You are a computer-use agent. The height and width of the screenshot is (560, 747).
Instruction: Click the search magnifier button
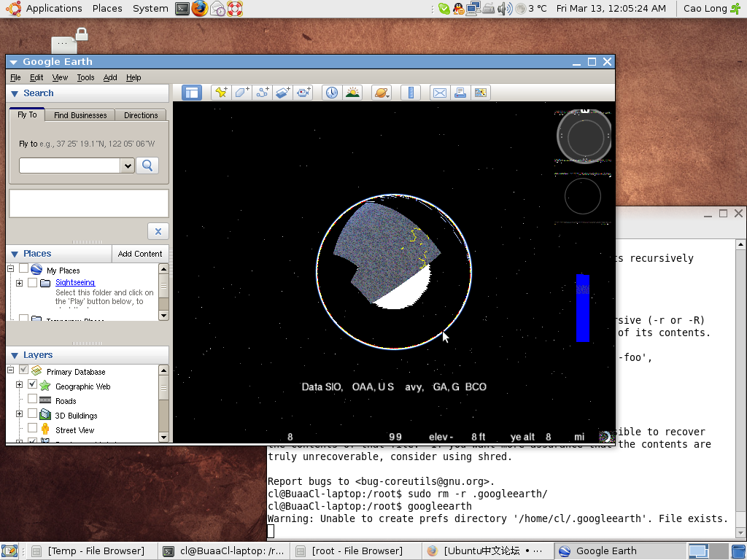click(x=147, y=166)
